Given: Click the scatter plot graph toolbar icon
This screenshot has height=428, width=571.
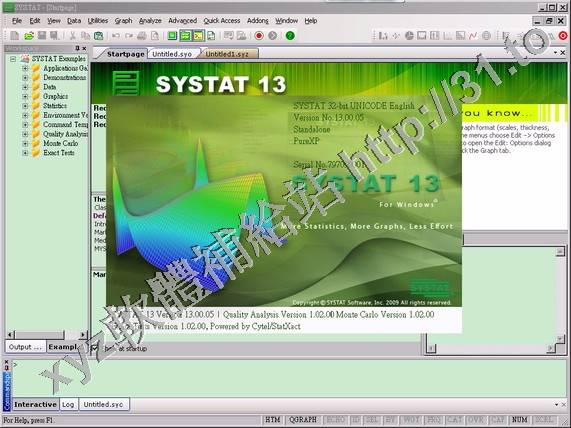Looking at the screenshot, I should tap(396, 36).
